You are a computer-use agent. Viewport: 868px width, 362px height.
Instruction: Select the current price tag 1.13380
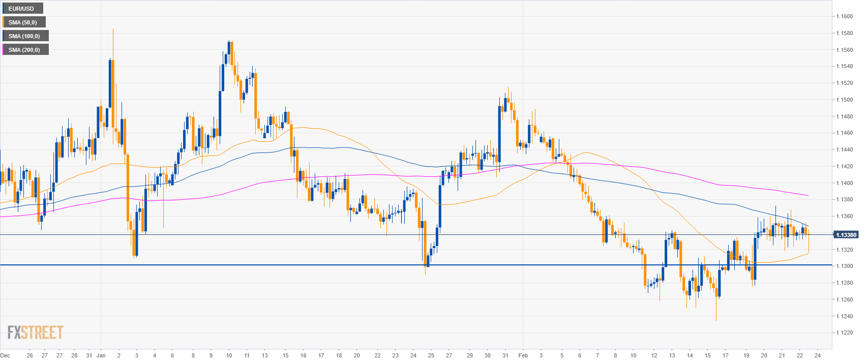point(845,235)
